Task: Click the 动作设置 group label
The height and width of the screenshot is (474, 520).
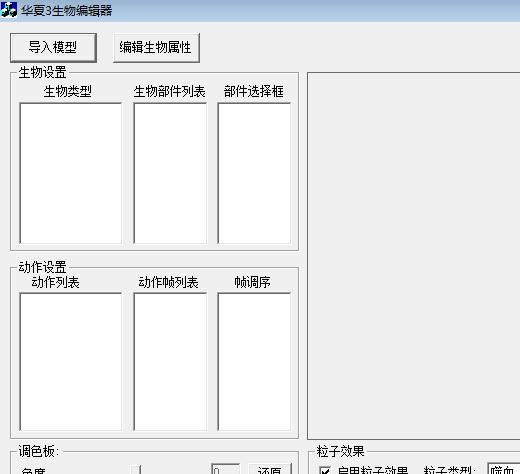Action: click(42, 267)
